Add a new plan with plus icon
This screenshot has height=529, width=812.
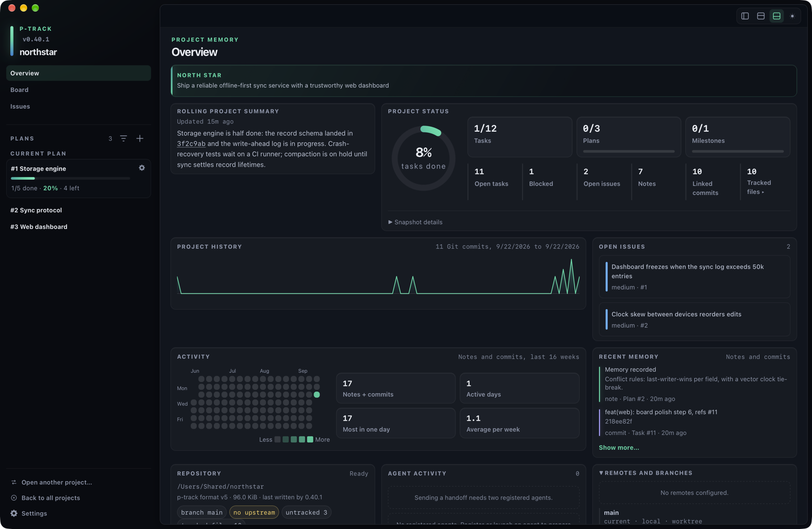[140, 139]
